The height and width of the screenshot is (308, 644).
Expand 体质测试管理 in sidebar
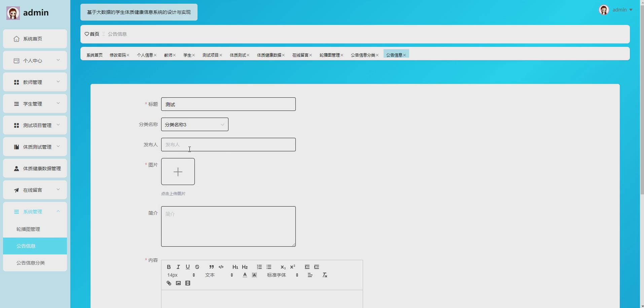coord(35,147)
